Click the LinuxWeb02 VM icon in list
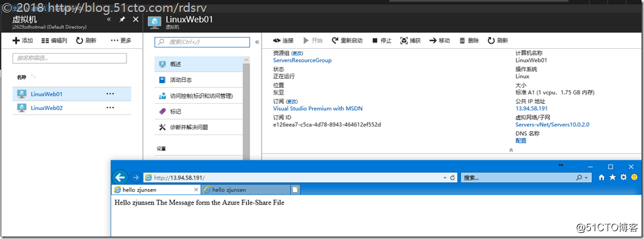 point(22,108)
